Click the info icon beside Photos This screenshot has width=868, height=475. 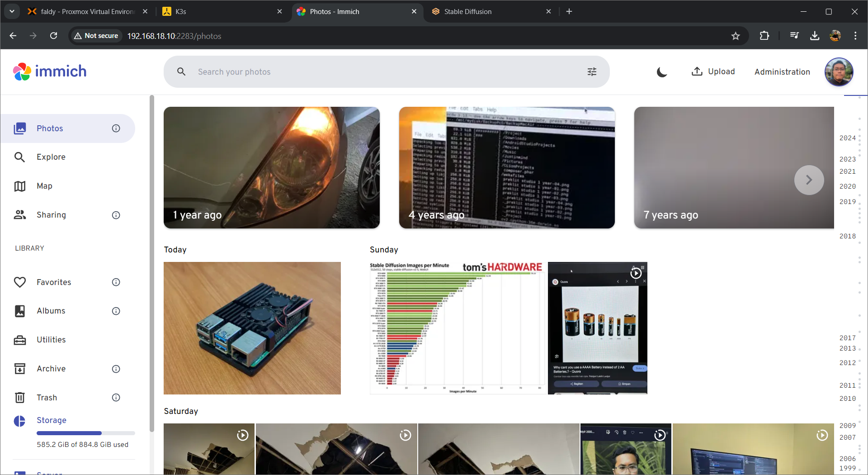[116, 128]
